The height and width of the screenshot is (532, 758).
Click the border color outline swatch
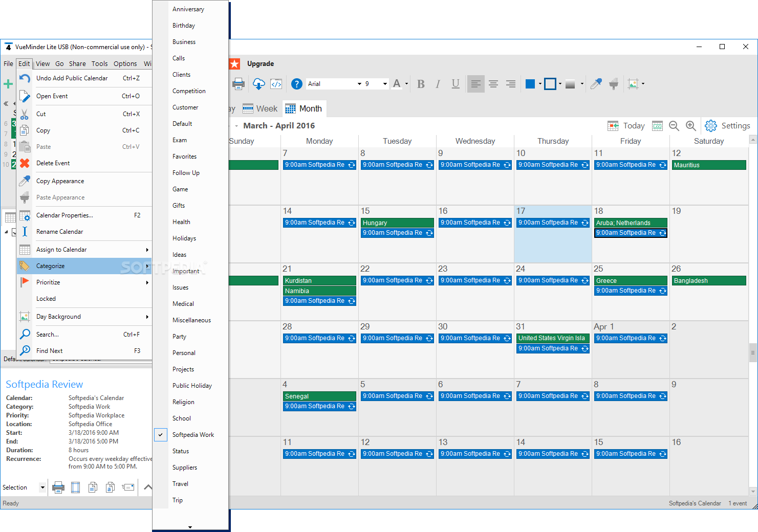pyautogui.click(x=550, y=84)
